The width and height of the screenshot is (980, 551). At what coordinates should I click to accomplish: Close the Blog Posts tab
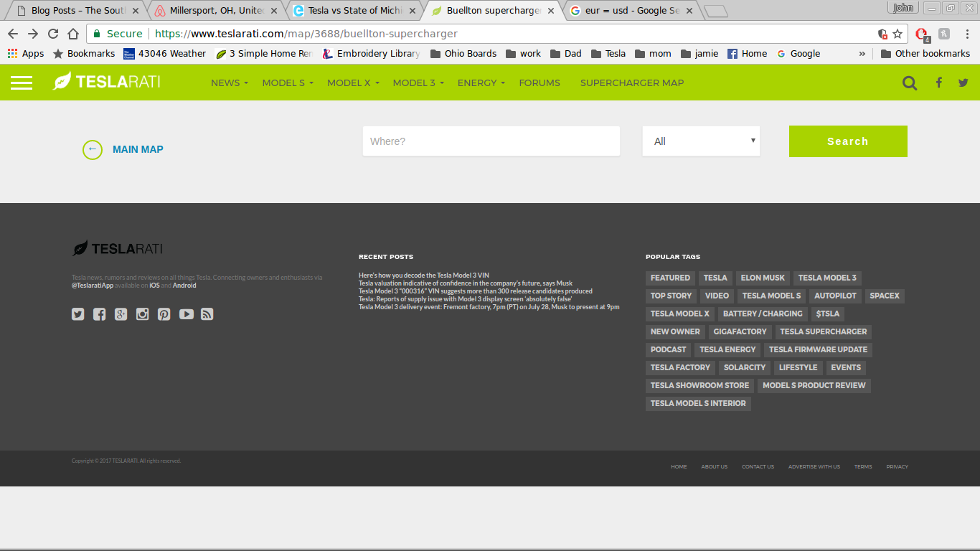coord(136,11)
